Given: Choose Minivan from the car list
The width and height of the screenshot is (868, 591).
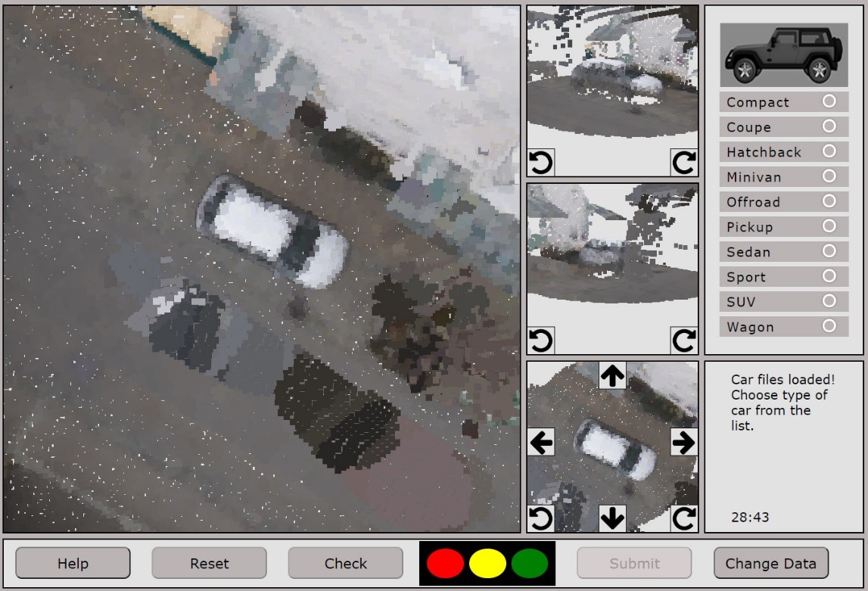Looking at the screenshot, I should 784,176.
